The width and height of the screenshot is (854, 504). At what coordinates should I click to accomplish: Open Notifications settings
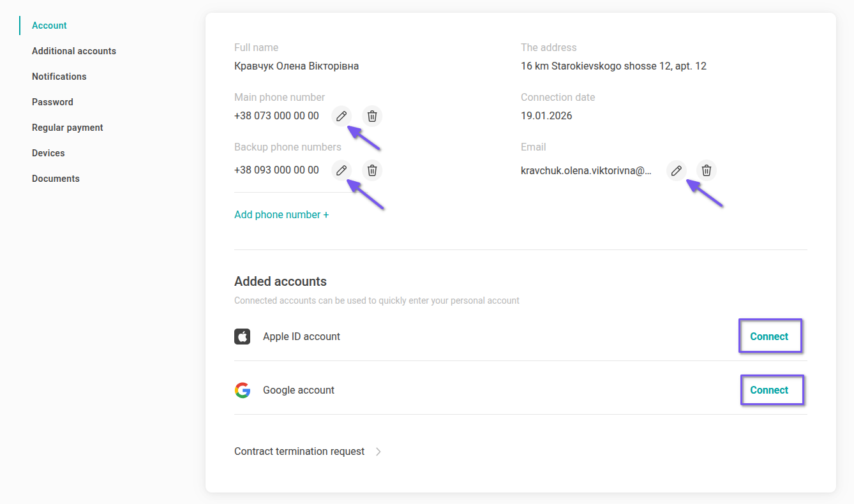click(x=59, y=77)
